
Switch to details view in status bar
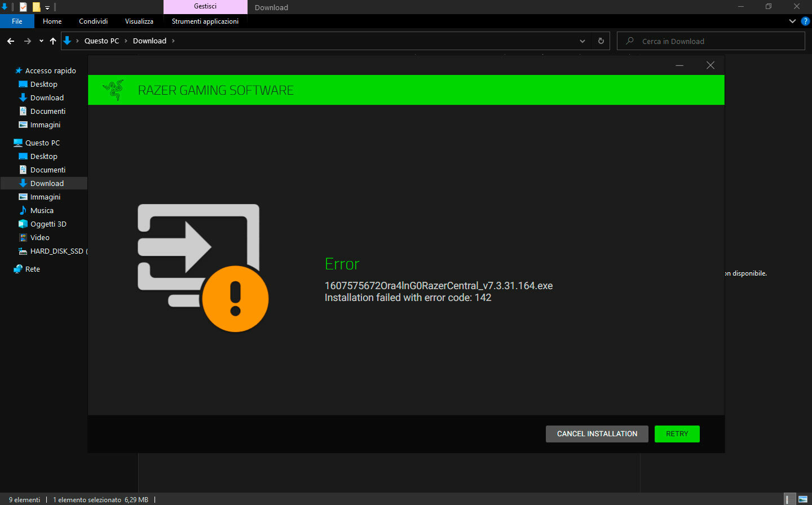click(790, 499)
